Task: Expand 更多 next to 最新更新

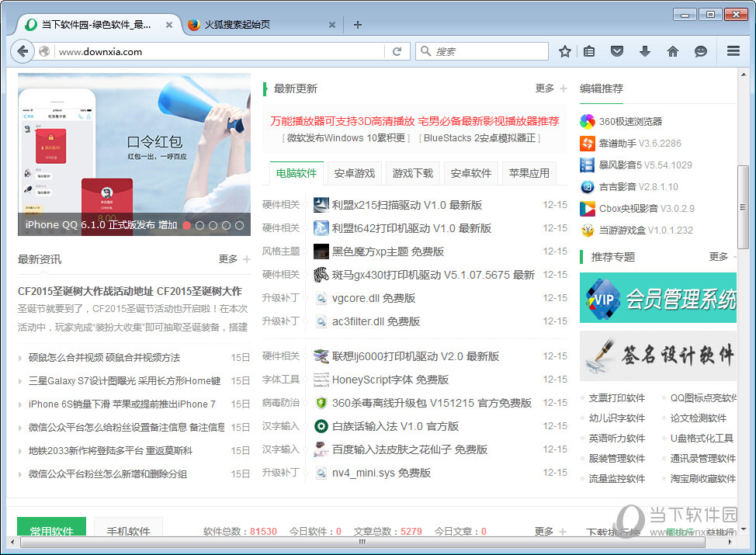Action: coord(550,88)
